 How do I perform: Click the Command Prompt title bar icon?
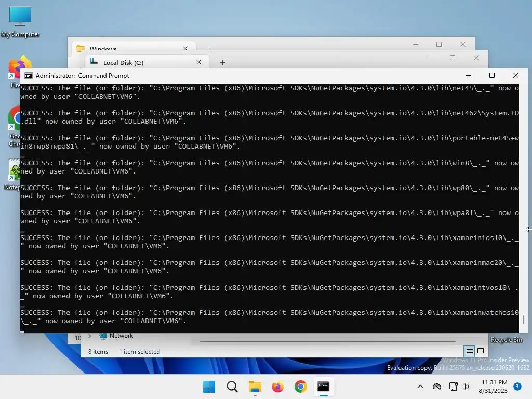(x=29, y=76)
